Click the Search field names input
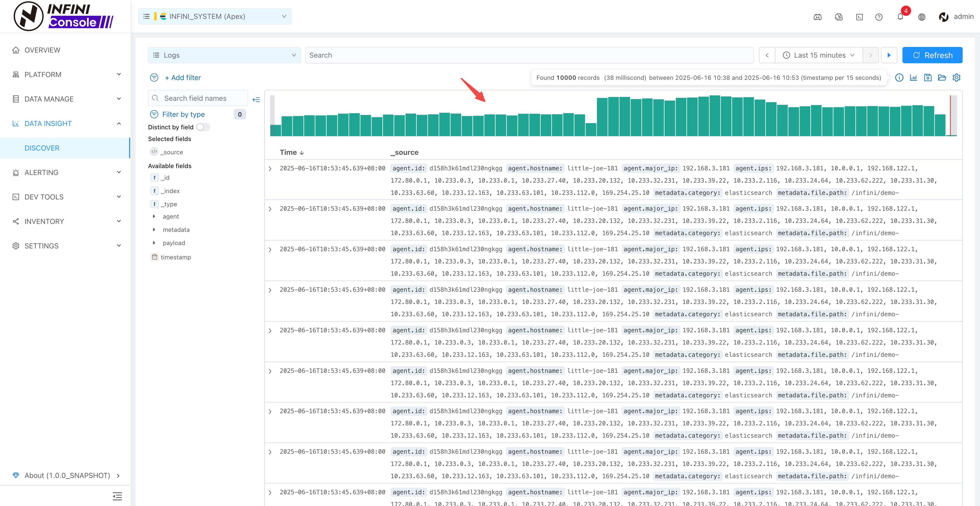The height and width of the screenshot is (506, 980). point(198,98)
